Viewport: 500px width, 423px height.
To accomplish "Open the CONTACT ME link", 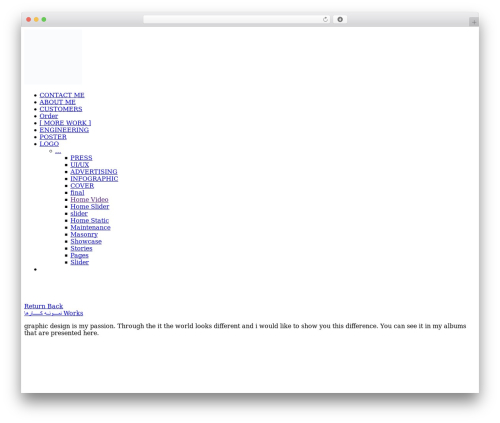I will coord(62,95).
